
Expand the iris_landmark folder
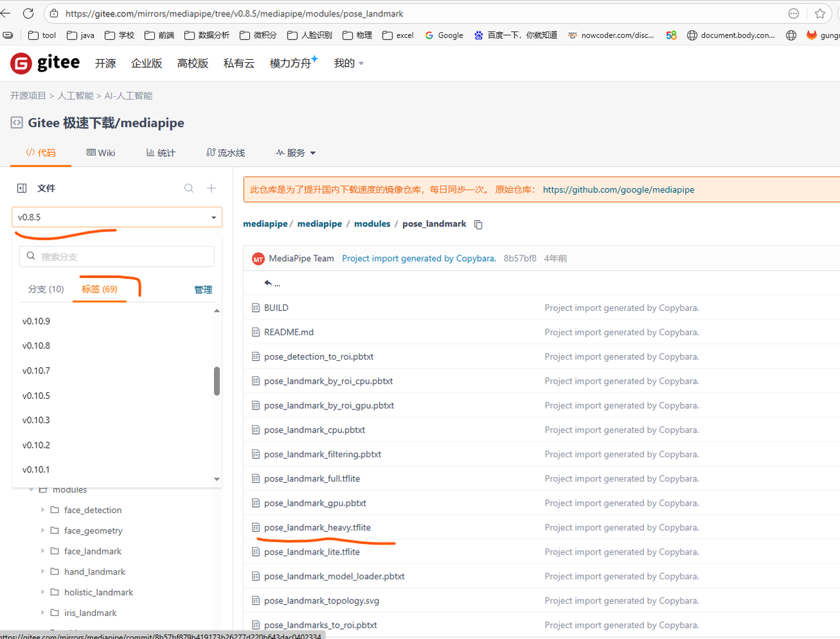(43, 613)
